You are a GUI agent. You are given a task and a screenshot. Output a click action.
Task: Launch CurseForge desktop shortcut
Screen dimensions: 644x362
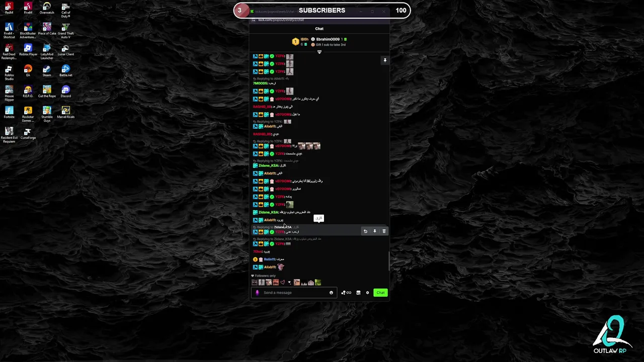pos(28,134)
